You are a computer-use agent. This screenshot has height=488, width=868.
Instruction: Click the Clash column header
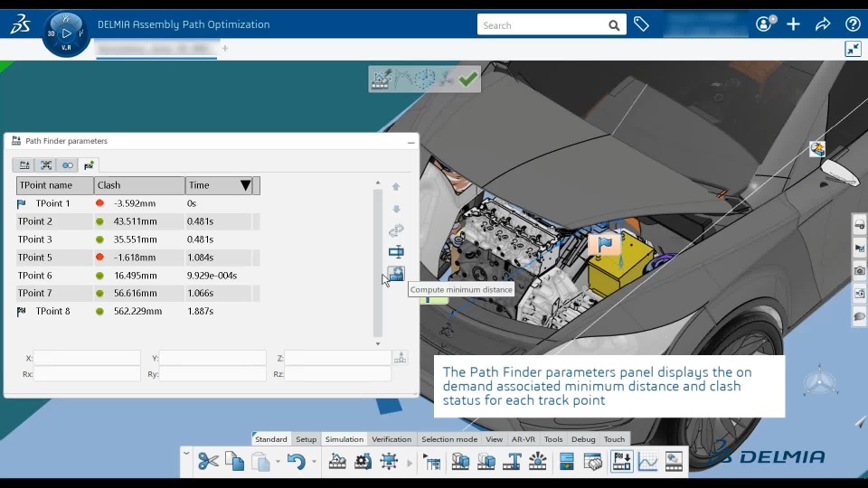point(139,185)
